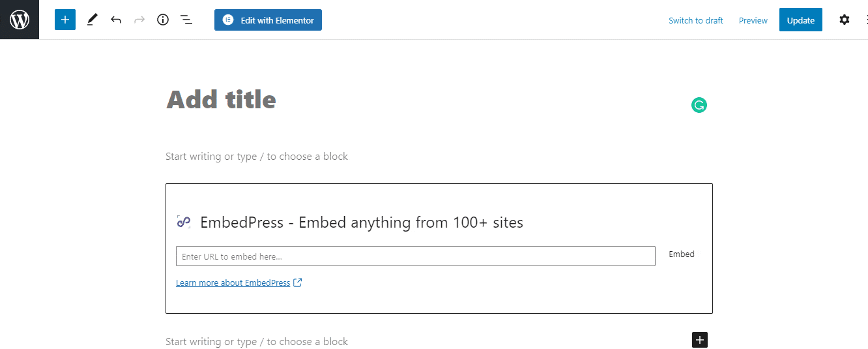Open the block List View
The image size is (868, 349).
coord(186,20)
